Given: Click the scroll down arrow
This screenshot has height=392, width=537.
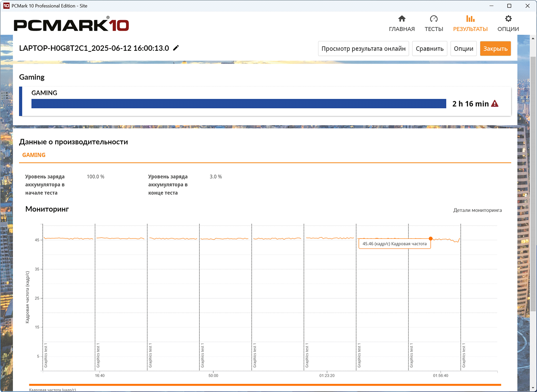Looking at the screenshot, I should point(533,388).
